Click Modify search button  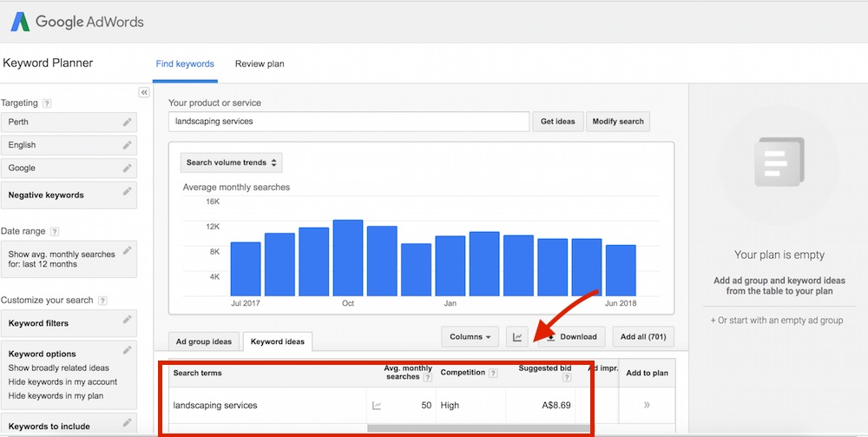(618, 122)
